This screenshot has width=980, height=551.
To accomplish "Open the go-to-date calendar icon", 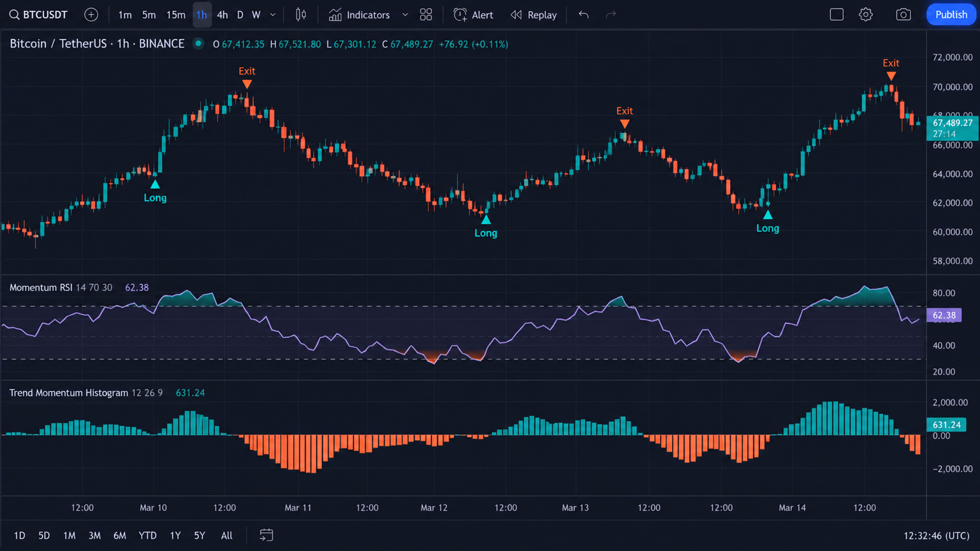I will [x=266, y=535].
